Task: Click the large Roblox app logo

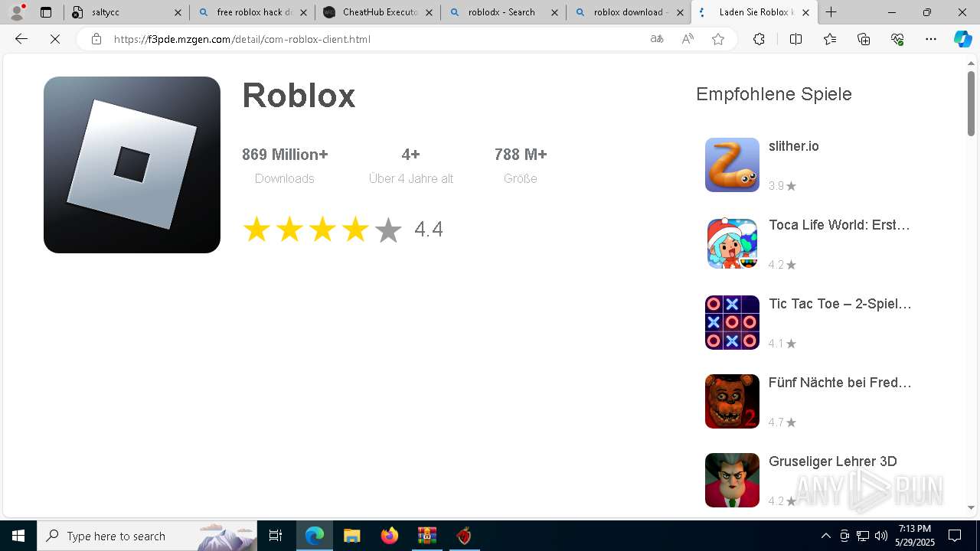Action: (x=132, y=165)
